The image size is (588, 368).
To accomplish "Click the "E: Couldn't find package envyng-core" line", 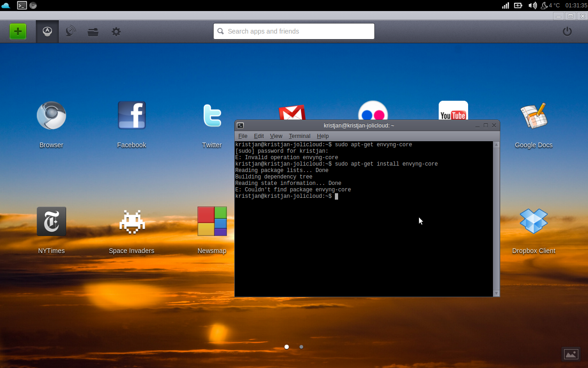I will [x=293, y=190].
